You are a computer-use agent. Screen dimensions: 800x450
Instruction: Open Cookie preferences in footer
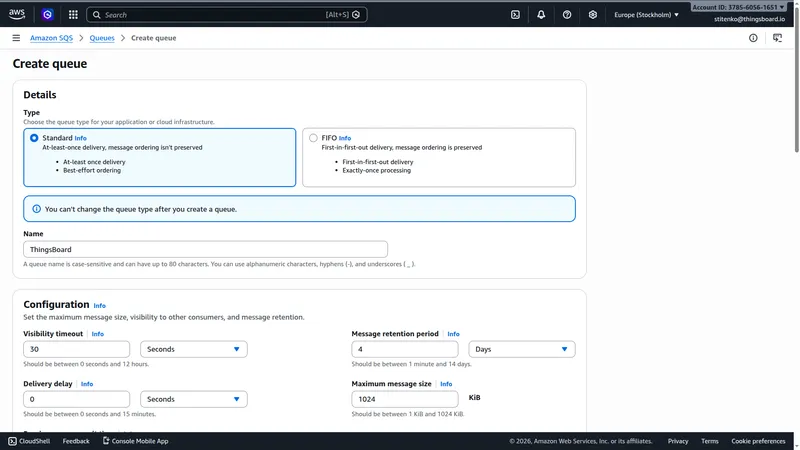(758, 441)
